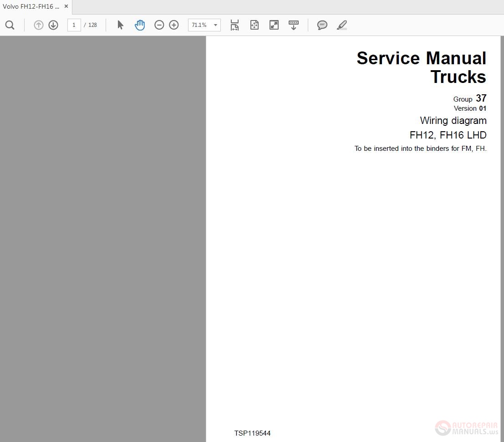Close the Volvo FH12-FH16 tab

66,6
